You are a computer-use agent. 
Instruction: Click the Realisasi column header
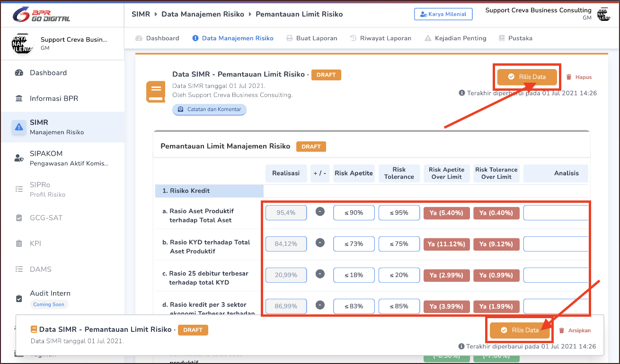point(286,173)
